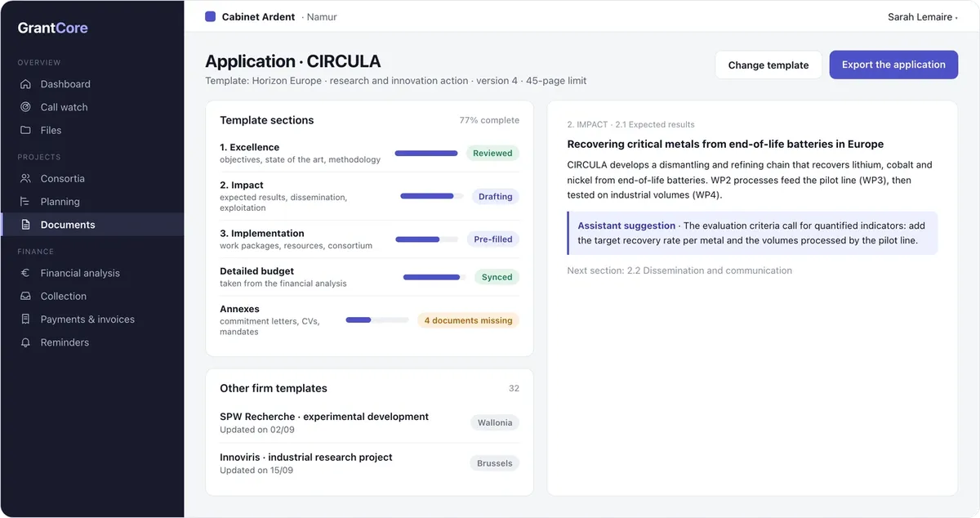Open the Cabinet Ardent firm switcher
Viewport: 980px width, 518px height.
tap(271, 16)
